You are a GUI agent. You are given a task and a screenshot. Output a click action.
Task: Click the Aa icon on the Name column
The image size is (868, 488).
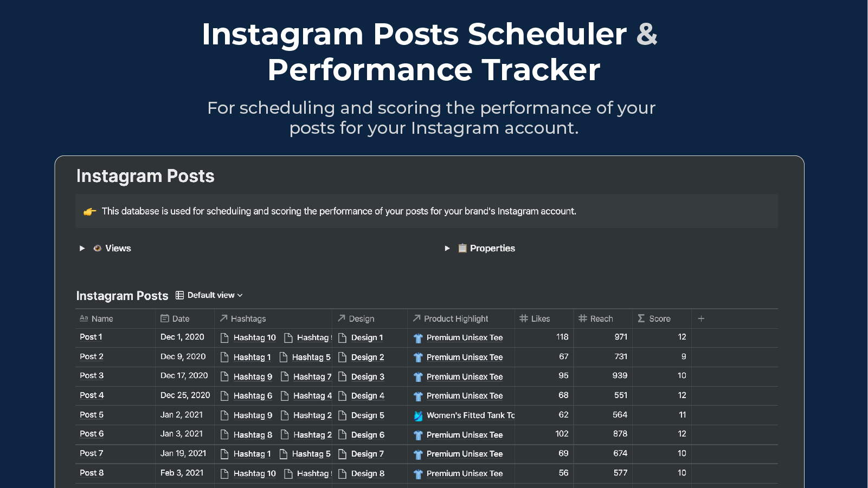tap(84, 318)
